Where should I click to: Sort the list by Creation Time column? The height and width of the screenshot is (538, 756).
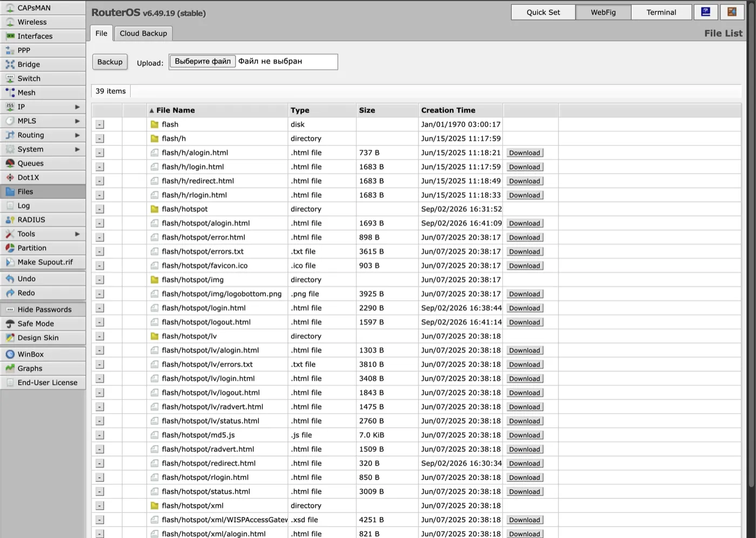(x=460, y=110)
